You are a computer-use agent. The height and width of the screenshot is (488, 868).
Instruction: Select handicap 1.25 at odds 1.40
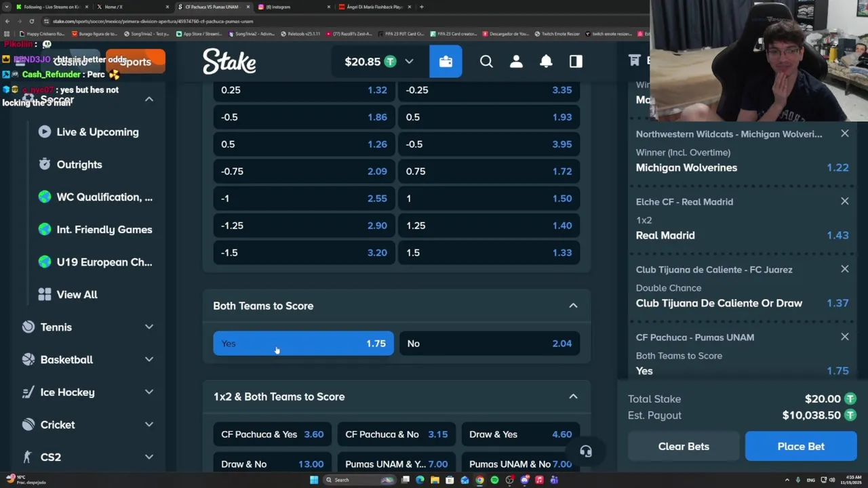pos(489,226)
